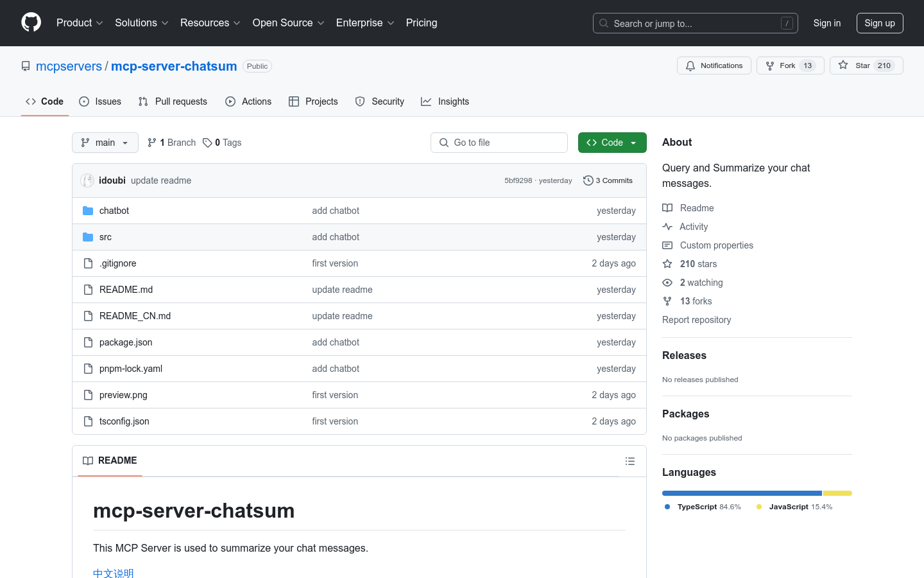Click the commits history clock icon
Image resolution: width=924 pixels, height=578 pixels.
point(588,180)
